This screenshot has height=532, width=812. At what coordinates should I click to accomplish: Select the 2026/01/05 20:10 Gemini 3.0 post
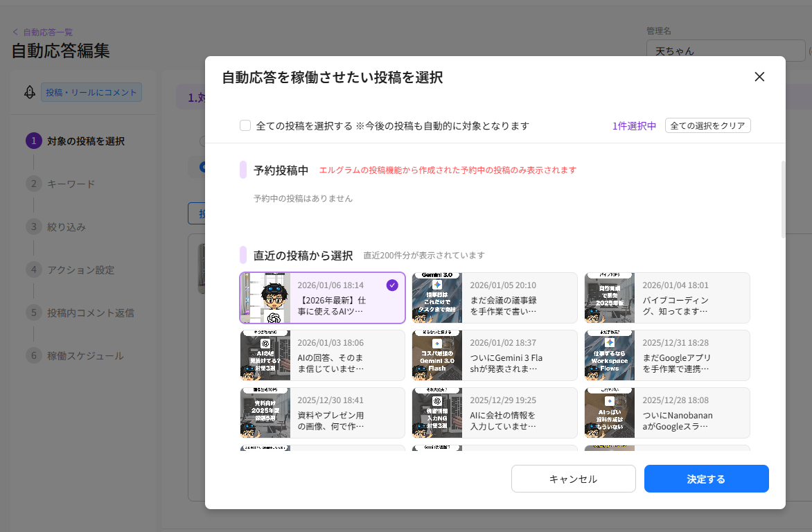pos(494,298)
